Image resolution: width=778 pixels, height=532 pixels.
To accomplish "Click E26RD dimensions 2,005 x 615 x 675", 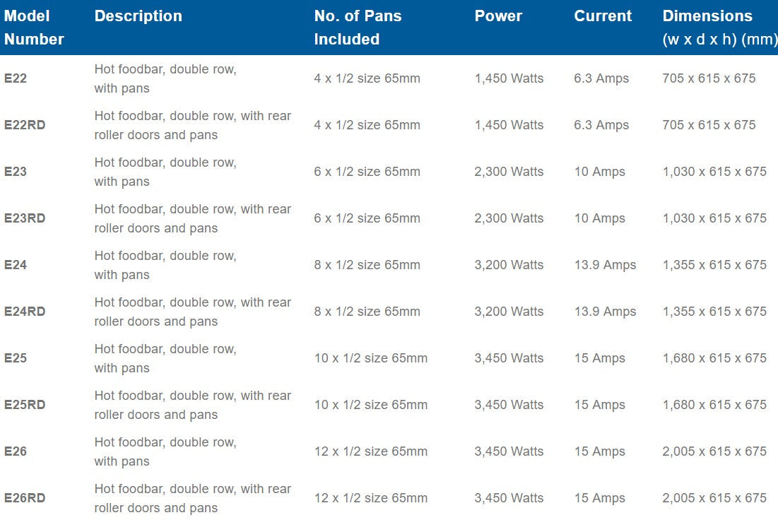I will coord(714,498).
